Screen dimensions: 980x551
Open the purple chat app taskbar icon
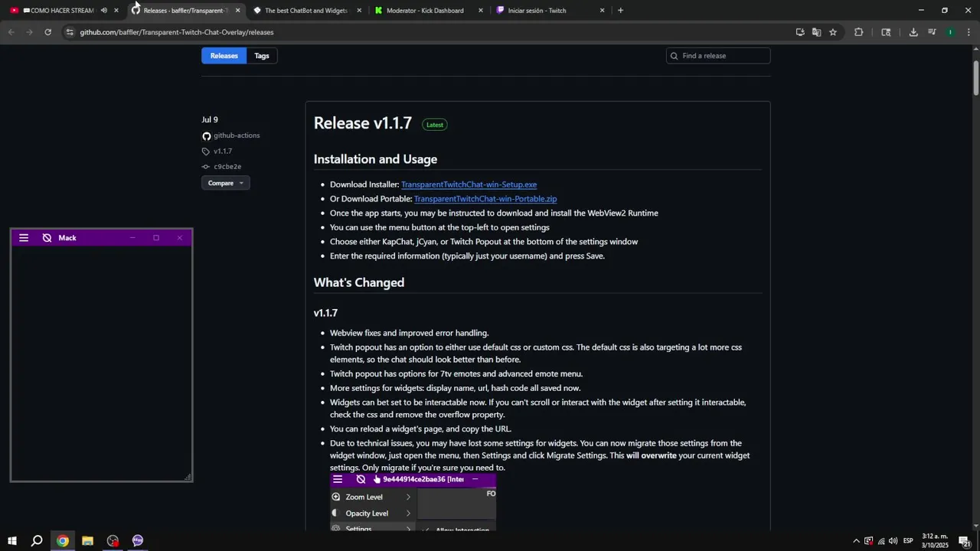(138, 541)
